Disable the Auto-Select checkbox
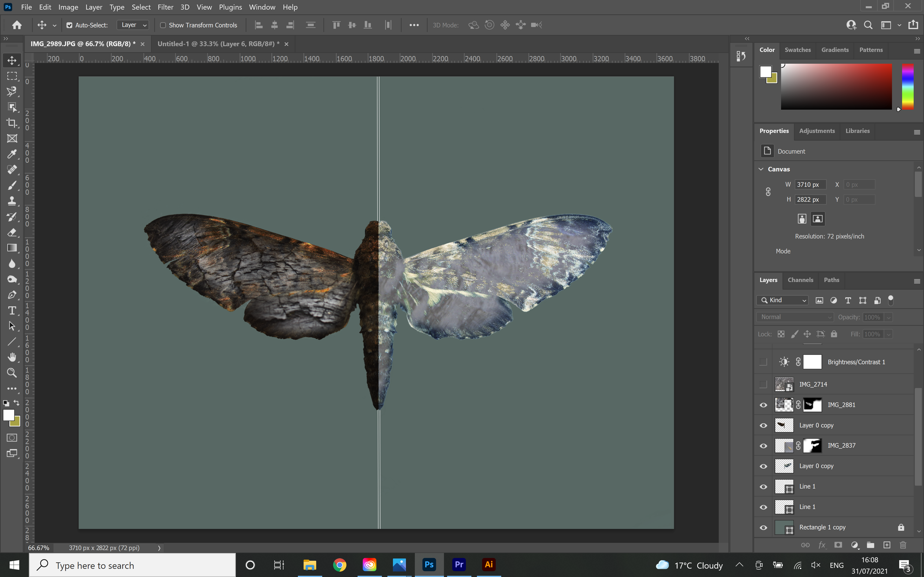This screenshot has width=924, height=577. (70, 25)
